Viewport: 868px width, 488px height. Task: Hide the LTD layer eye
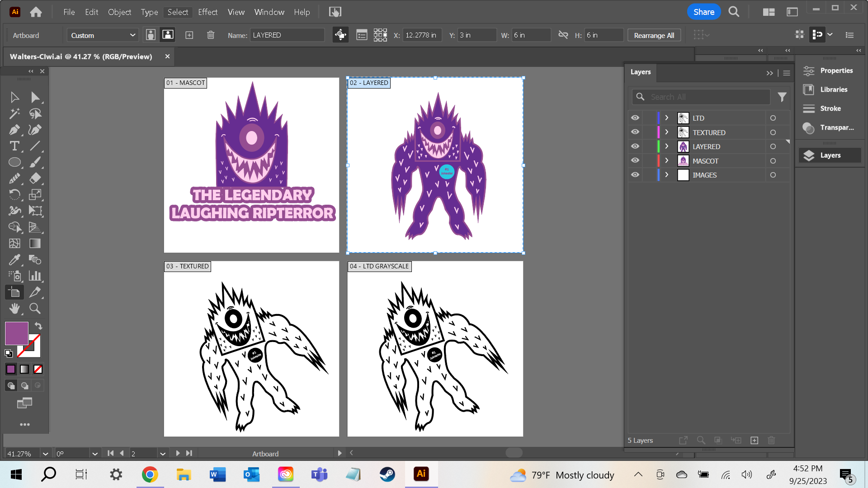(x=635, y=118)
